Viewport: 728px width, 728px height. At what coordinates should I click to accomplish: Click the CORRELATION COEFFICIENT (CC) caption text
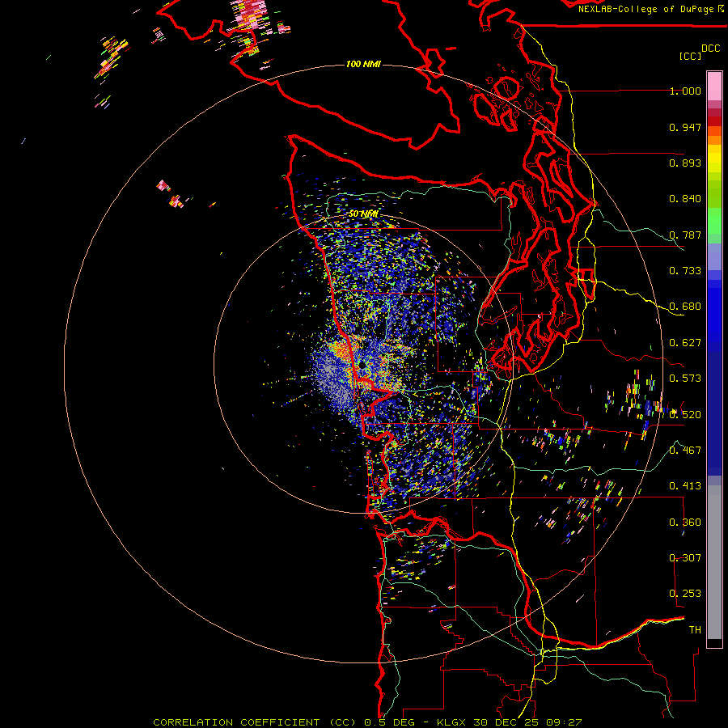point(255,722)
